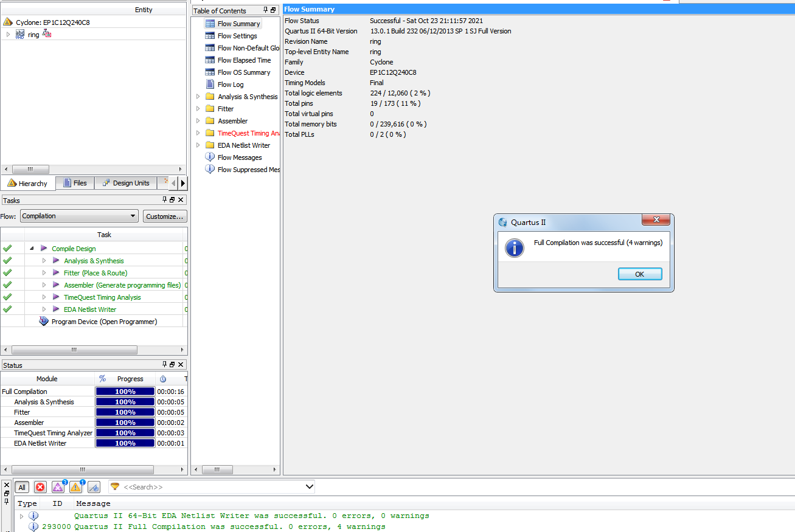Image resolution: width=795 pixels, height=532 pixels.
Task: Expand the EDA Netlist Writer task
Action: tap(44, 309)
